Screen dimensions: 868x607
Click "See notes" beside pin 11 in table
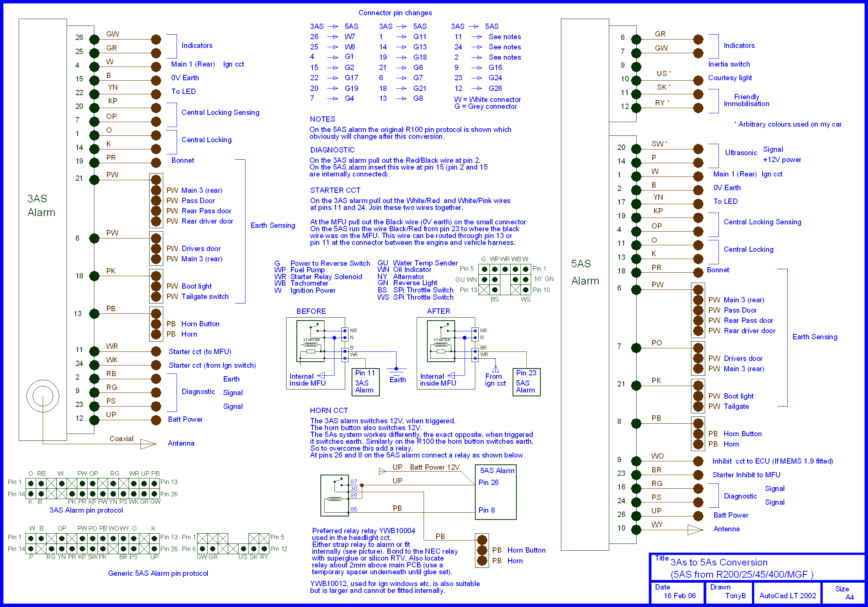[x=505, y=37]
